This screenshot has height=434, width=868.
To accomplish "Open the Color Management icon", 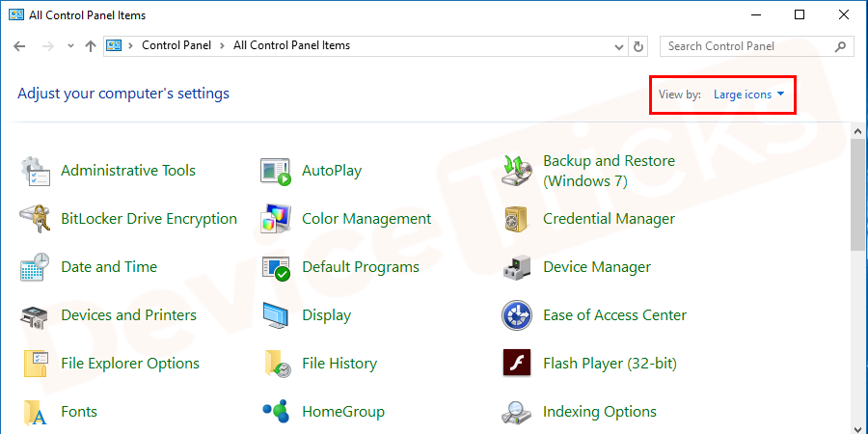I will tap(276, 219).
